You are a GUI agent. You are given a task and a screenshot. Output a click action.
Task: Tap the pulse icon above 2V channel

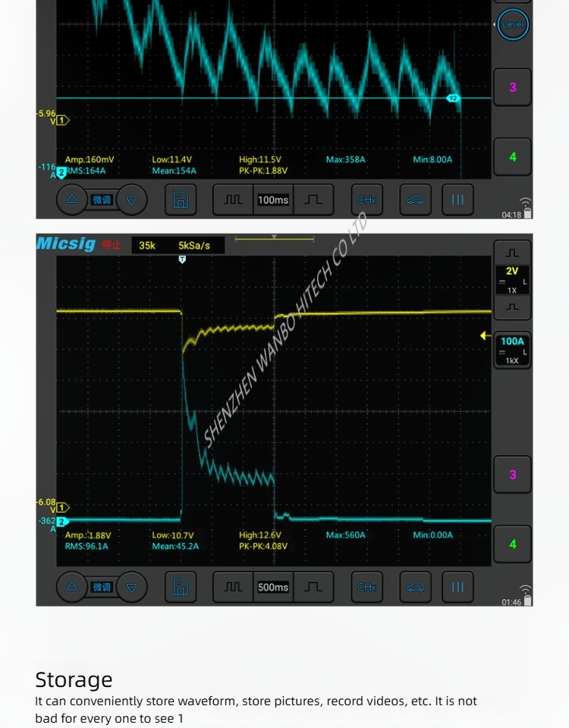pos(512,253)
